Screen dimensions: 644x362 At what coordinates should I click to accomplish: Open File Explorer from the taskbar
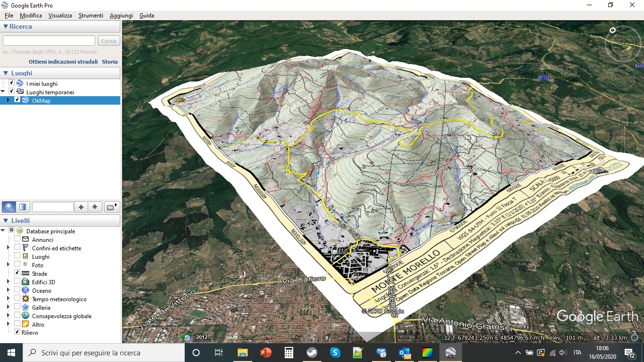point(243,353)
